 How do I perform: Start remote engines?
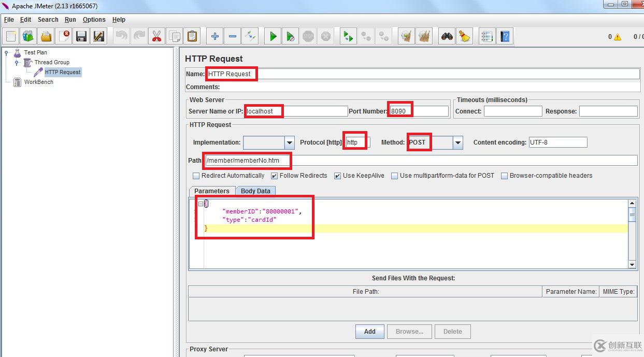pos(349,36)
